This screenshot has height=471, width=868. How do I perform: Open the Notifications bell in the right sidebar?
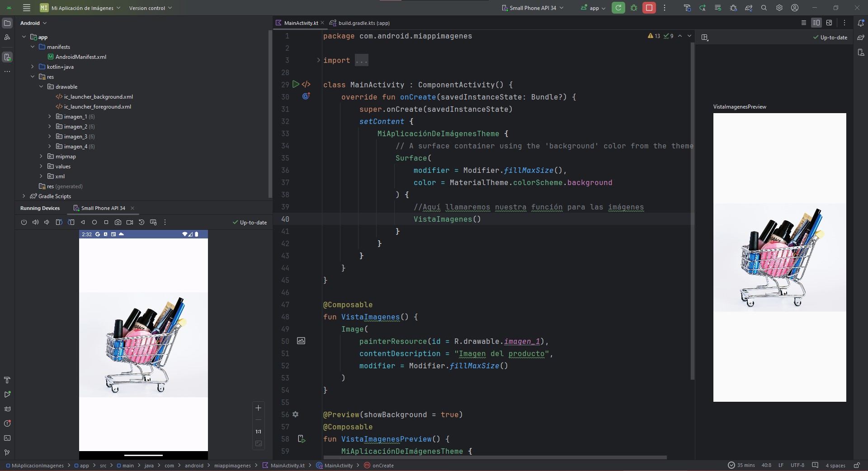pyautogui.click(x=861, y=23)
